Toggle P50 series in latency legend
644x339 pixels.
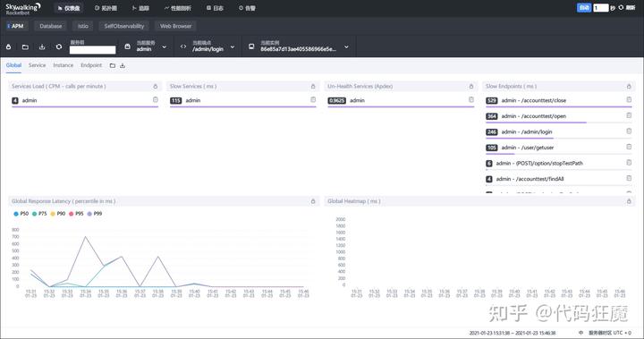(21, 214)
